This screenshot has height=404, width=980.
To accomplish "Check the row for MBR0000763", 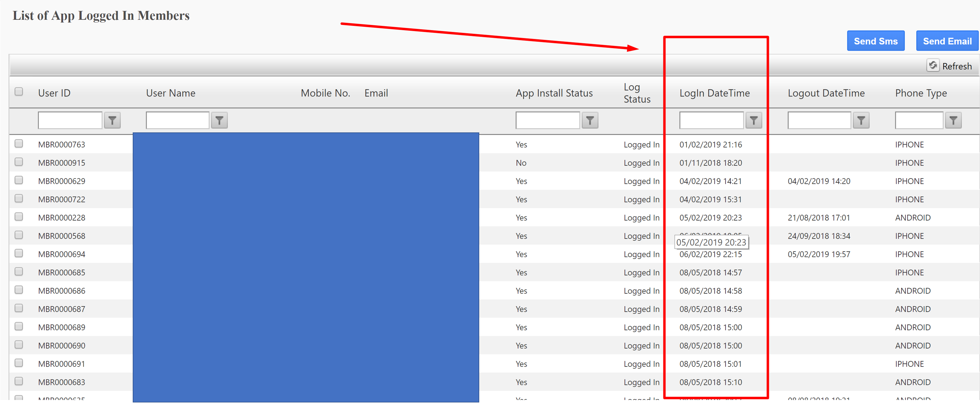I will point(19,144).
